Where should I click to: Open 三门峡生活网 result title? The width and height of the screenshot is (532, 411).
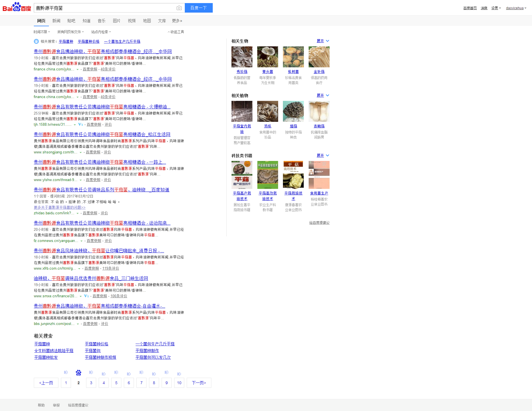click(91, 278)
